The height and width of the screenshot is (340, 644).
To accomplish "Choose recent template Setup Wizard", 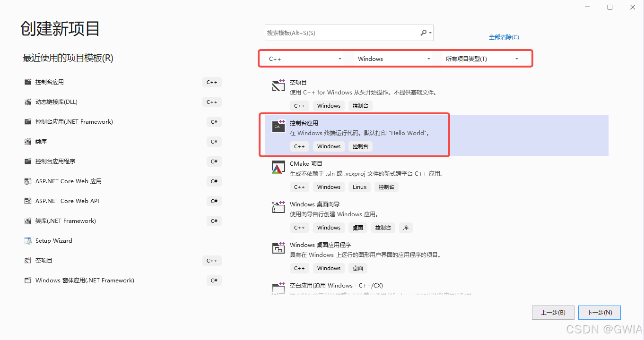I will 54,241.
